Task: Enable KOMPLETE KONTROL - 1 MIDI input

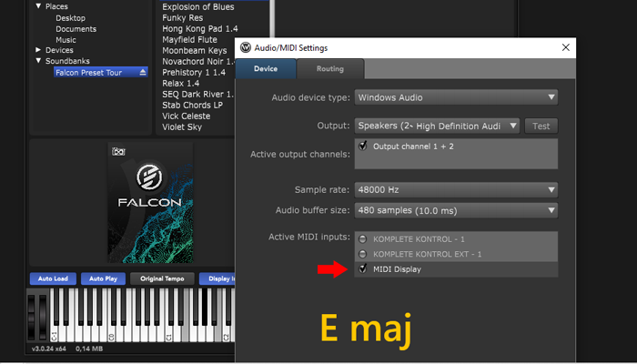Action: tap(363, 238)
